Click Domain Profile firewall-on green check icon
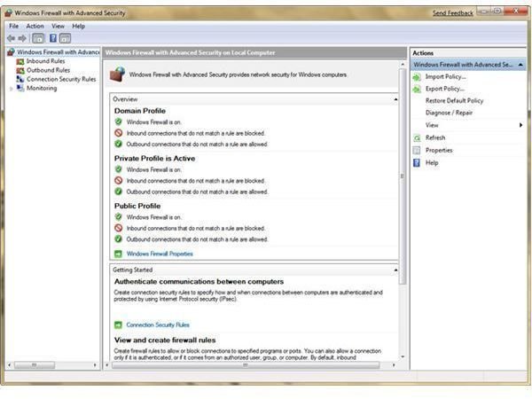Image resolution: width=532 pixels, height=399 pixels. pyautogui.click(x=118, y=121)
